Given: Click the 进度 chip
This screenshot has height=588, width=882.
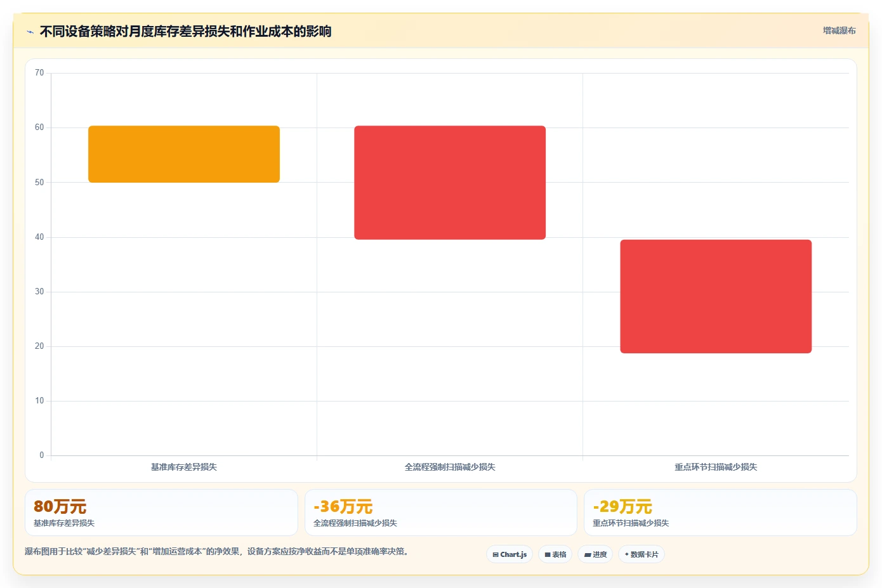Looking at the screenshot, I should 595,554.
